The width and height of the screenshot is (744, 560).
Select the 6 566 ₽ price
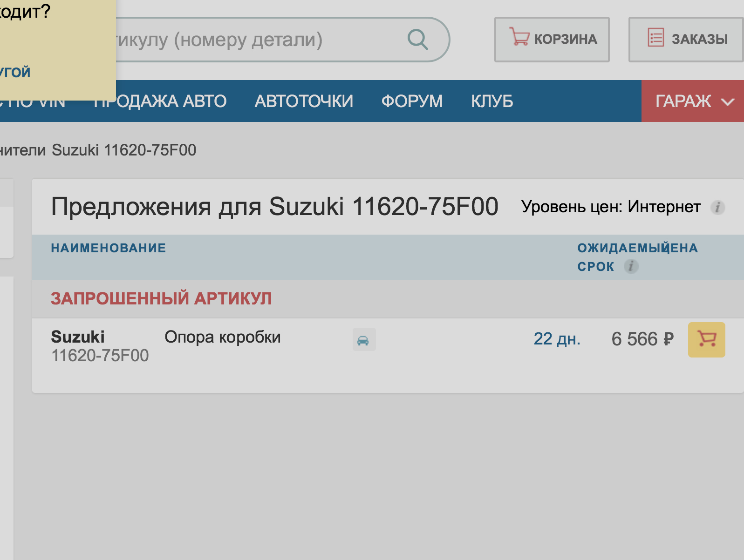(642, 339)
